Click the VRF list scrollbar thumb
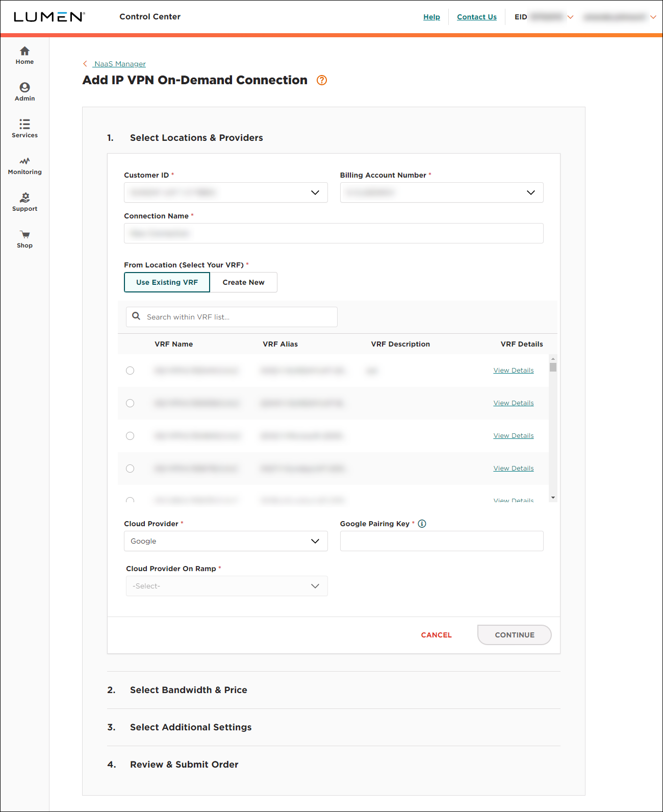The height and width of the screenshot is (812, 663). pos(553,367)
